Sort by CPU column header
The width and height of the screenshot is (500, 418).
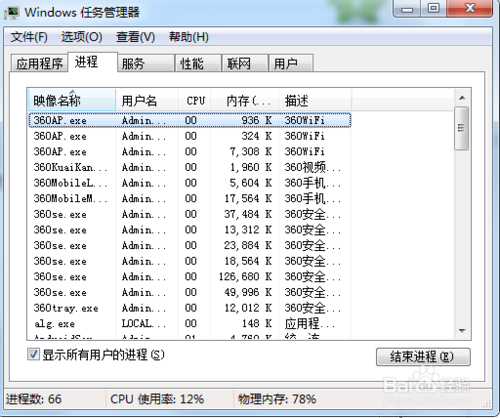tap(194, 100)
